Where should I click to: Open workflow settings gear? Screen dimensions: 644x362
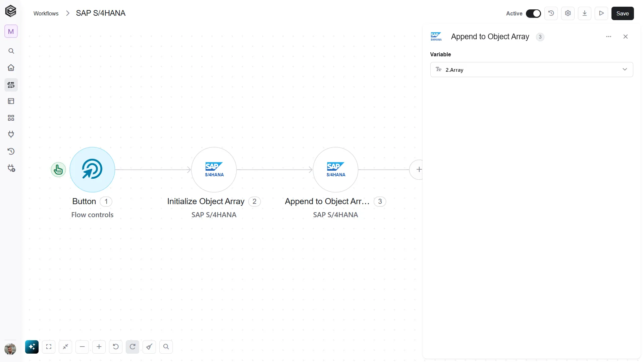pos(568,13)
